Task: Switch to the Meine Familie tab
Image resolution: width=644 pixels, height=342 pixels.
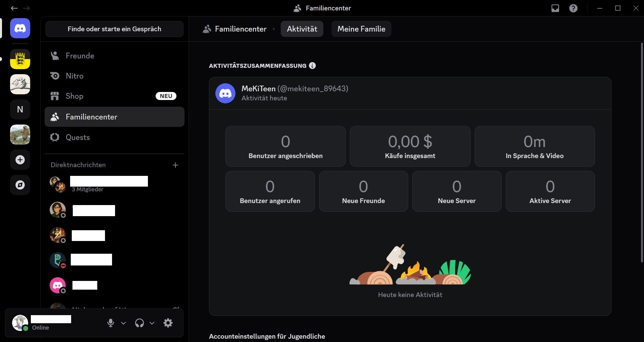Action: [x=361, y=29]
